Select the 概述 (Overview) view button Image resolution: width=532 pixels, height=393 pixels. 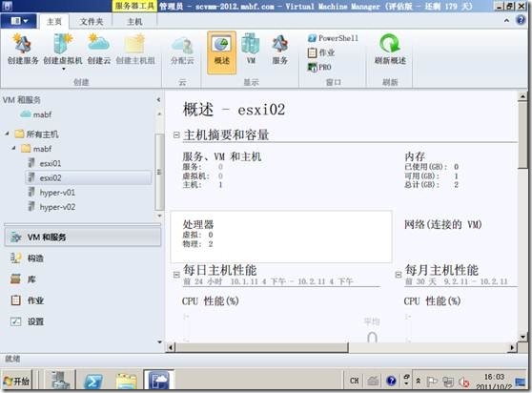[x=221, y=52]
